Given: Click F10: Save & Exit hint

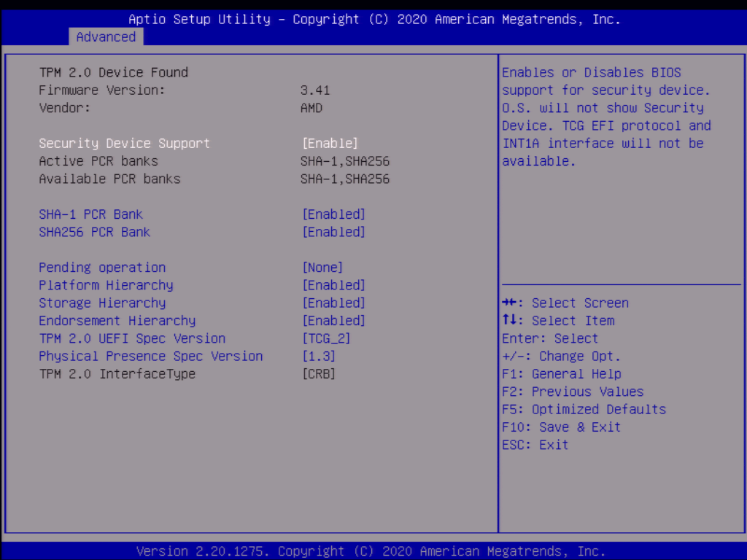Looking at the screenshot, I should (x=561, y=427).
